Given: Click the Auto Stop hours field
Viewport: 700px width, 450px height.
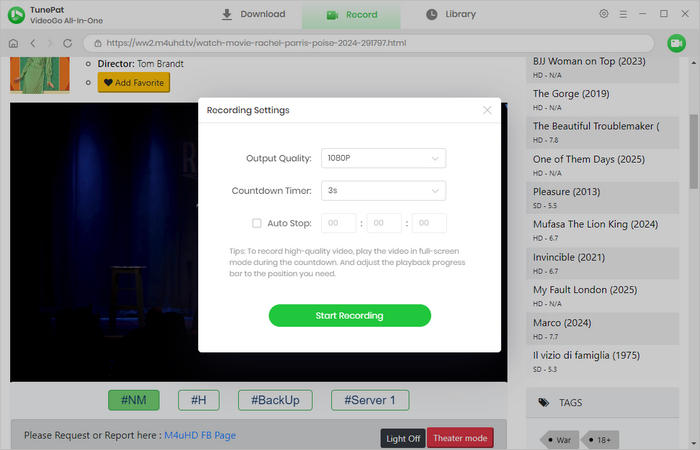Looking at the screenshot, I should coord(338,223).
